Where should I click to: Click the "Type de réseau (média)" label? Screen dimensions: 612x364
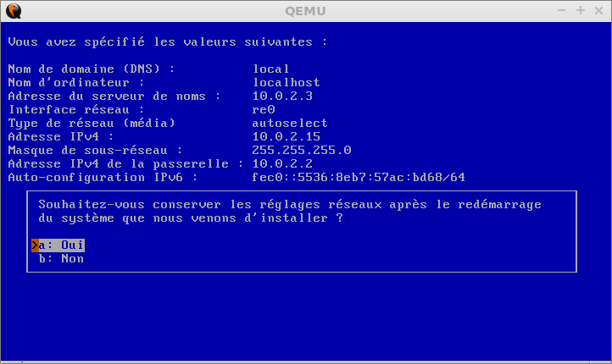[92, 123]
